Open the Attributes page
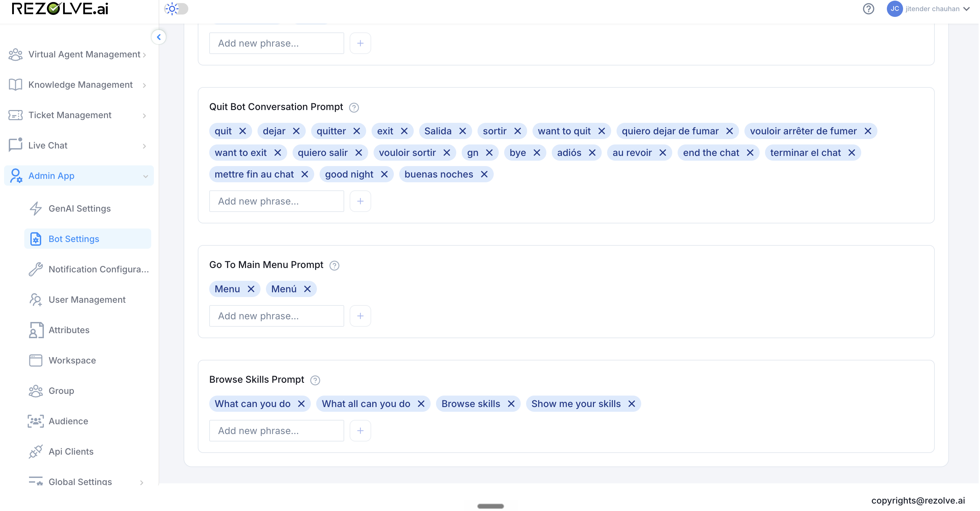The height and width of the screenshot is (511, 980). (x=87, y=330)
